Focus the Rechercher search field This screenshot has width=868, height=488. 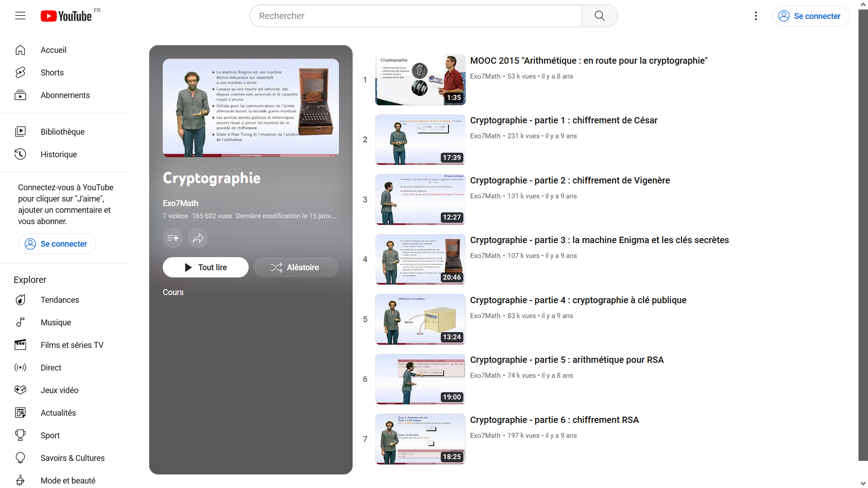coord(416,16)
